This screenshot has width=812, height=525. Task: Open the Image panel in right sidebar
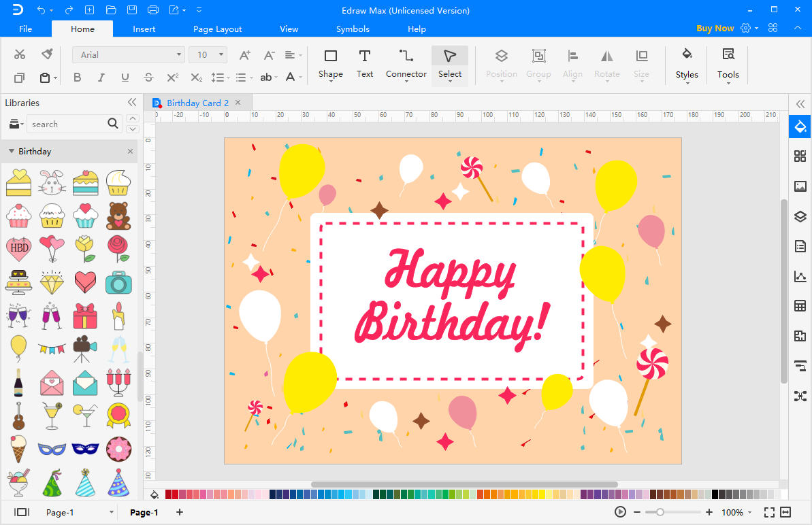click(800, 186)
